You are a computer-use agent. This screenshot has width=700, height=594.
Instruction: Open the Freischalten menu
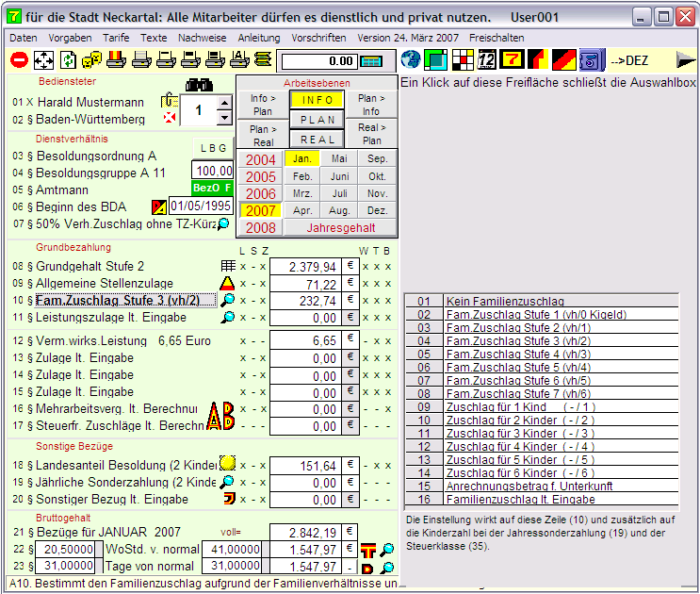pos(497,38)
